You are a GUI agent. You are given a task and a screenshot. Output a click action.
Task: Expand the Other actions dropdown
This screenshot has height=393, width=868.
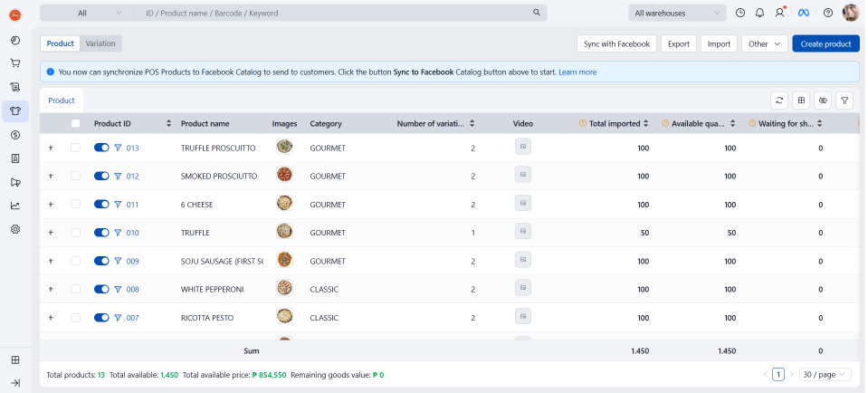tap(764, 43)
